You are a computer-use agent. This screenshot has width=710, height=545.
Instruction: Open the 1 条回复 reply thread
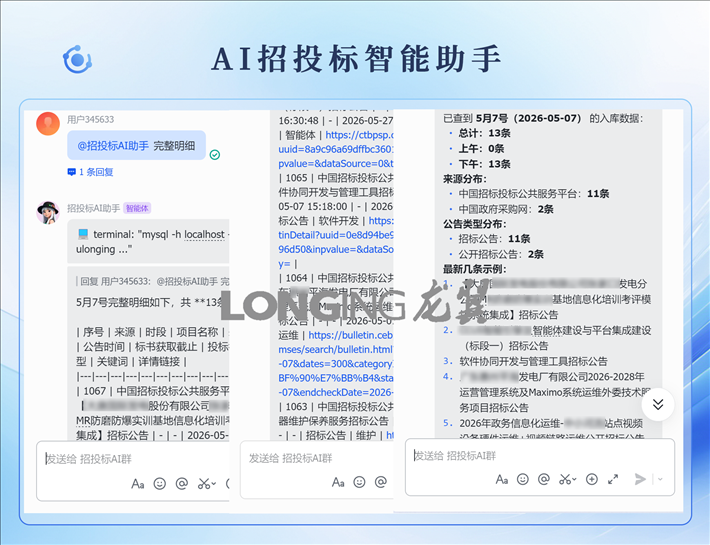click(91, 172)
